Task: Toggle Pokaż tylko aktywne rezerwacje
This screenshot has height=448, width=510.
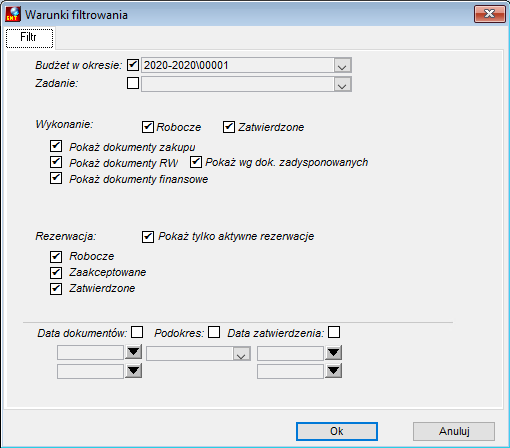Action: (x=148, y=237)
